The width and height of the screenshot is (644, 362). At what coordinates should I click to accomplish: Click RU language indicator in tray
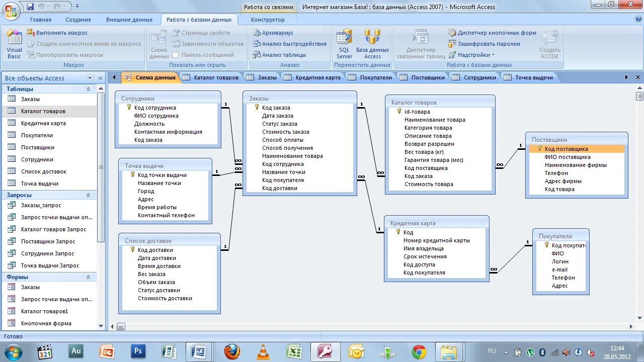point(492,351)
